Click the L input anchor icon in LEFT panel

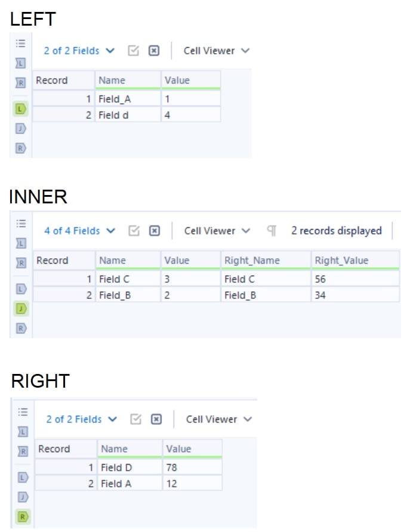tap(20, 63)
